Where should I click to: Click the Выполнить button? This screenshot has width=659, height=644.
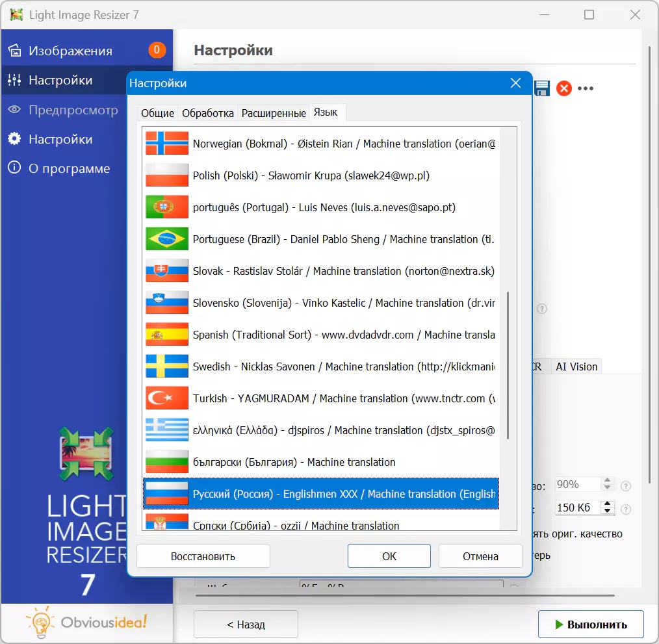coord(591,625)
